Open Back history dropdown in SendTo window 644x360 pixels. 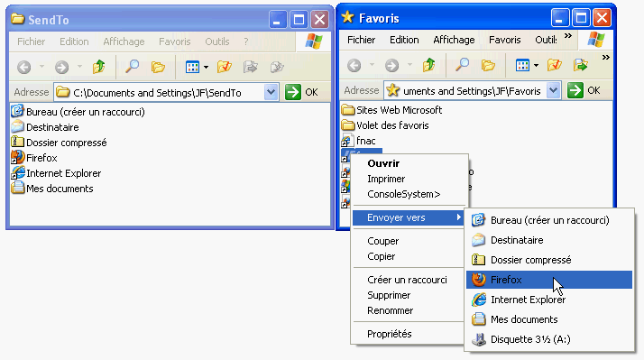point(41,67)
